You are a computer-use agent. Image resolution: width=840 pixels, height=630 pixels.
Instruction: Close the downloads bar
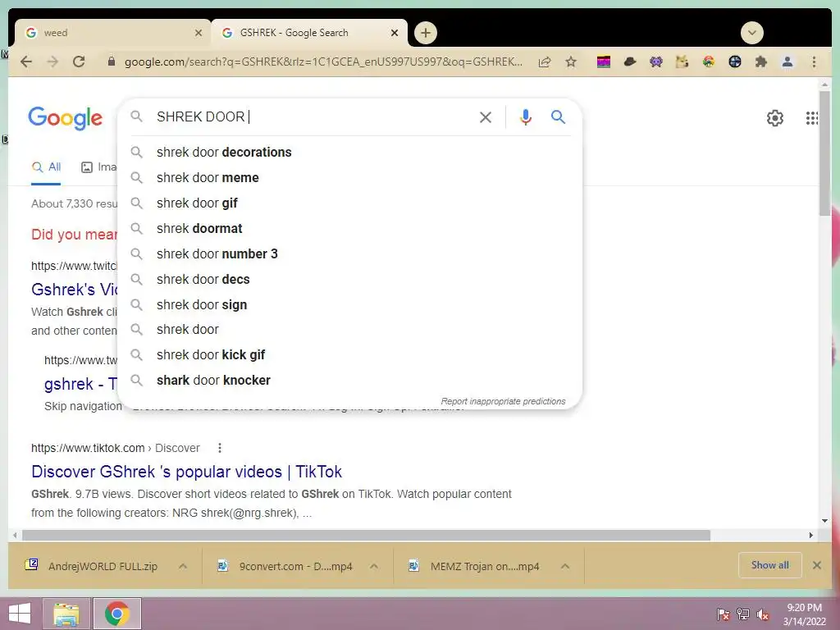click(x=816, y=565)
